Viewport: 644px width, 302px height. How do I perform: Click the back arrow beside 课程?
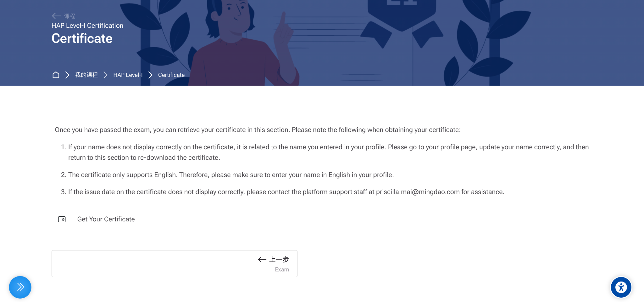click(x=57, y=16)
